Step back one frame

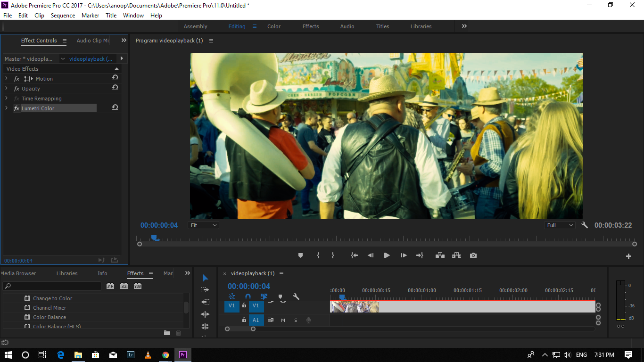(371, 255)
